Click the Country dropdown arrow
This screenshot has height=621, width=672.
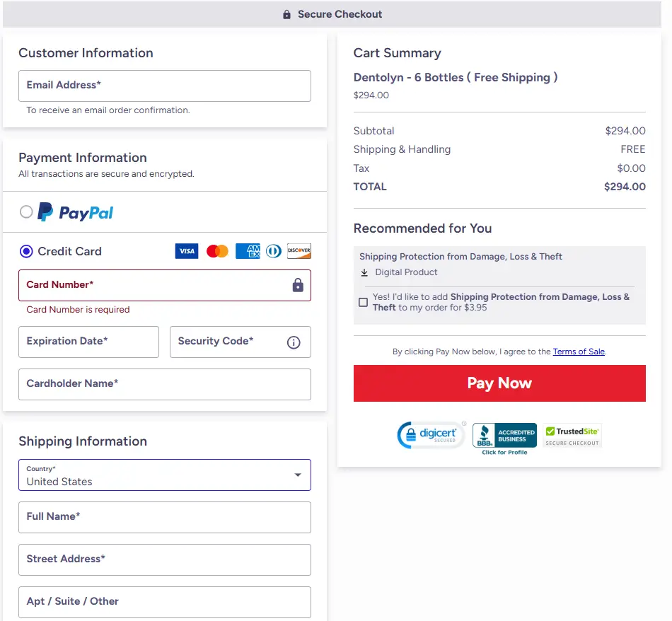click(x=298, y=475)
